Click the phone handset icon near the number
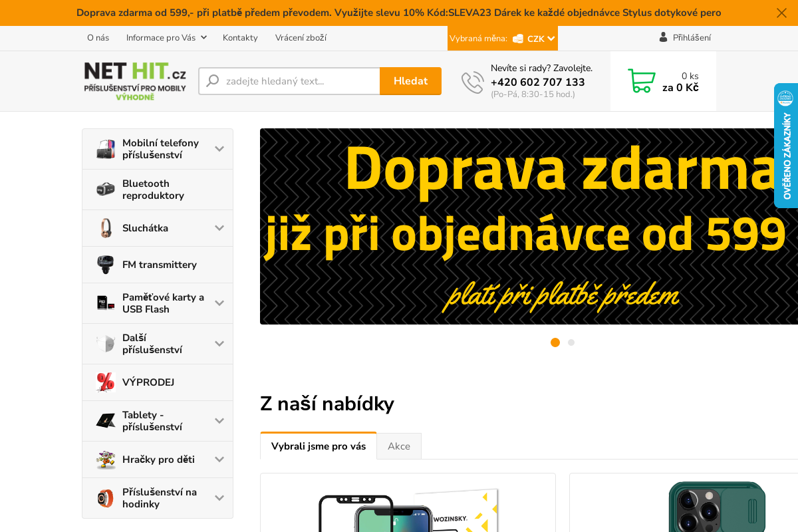 tap(472, 81)
